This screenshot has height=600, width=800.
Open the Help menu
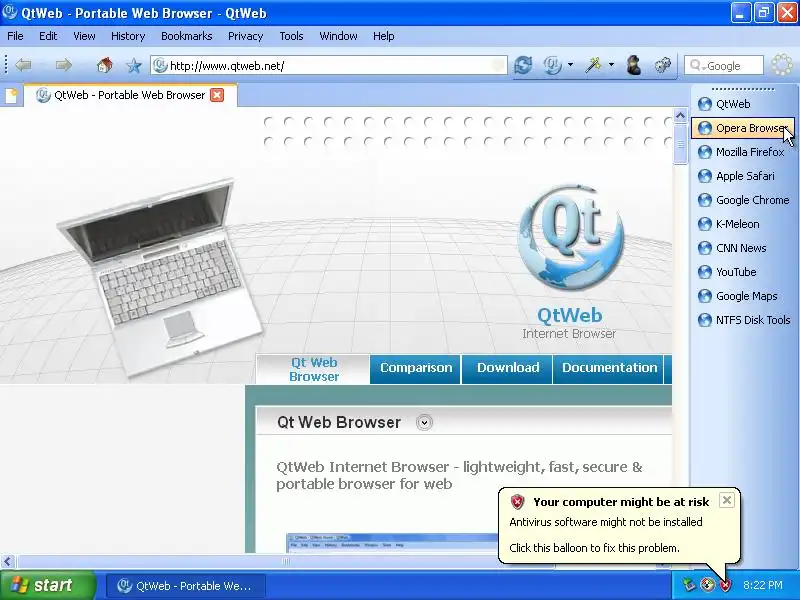(383, 36)
